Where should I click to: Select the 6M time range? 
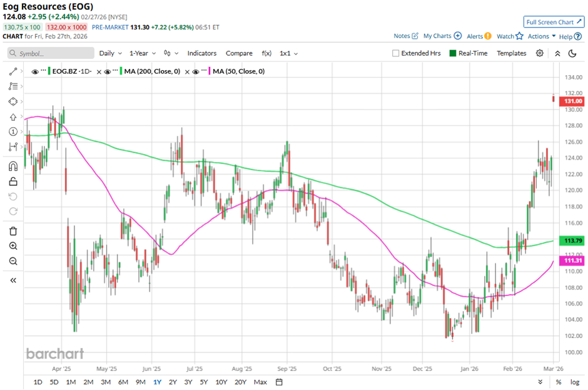point(123,382)
